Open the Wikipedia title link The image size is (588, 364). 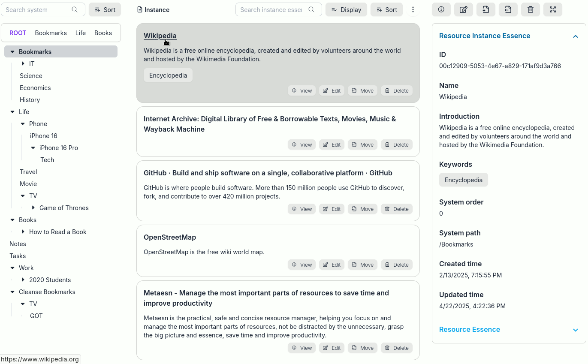pos(160,36)
